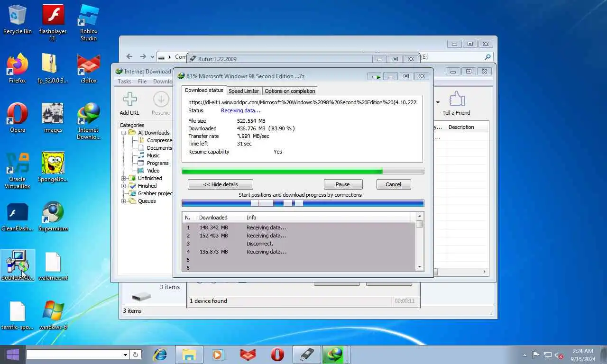Click the green overall download progress bar
Viewport: 607px width, 364px height.
[x=303, y=171]
